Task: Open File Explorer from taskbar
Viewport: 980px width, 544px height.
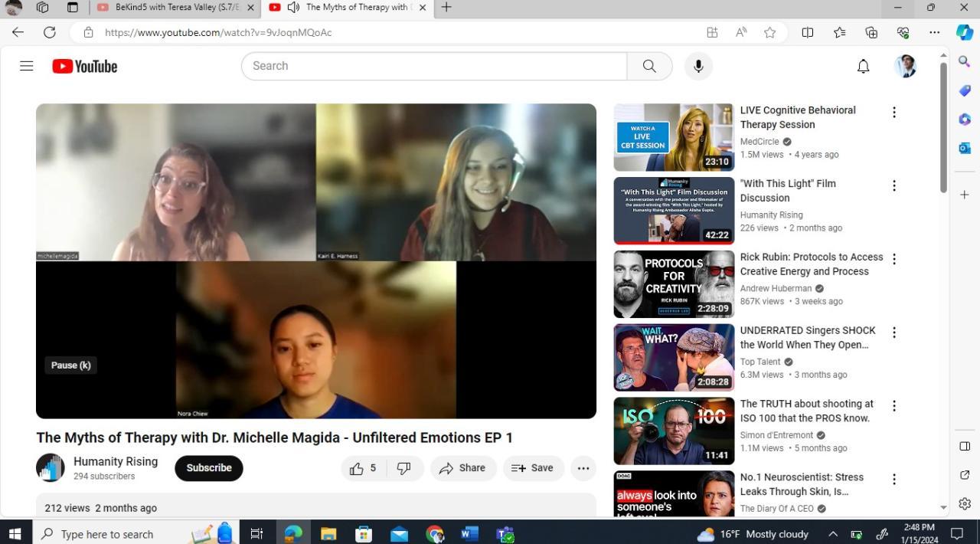Action: point(328,534)
